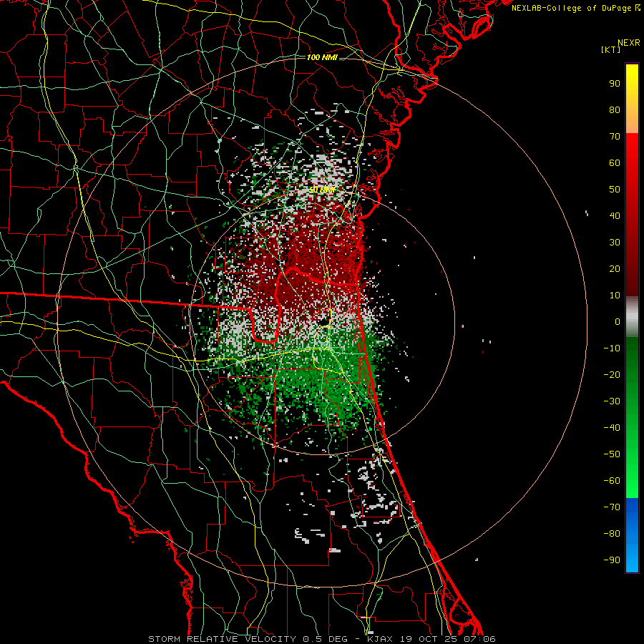Click the NEXR label above the color scale
The height and width of the screenshot is (644, 644).
point(628,43)
